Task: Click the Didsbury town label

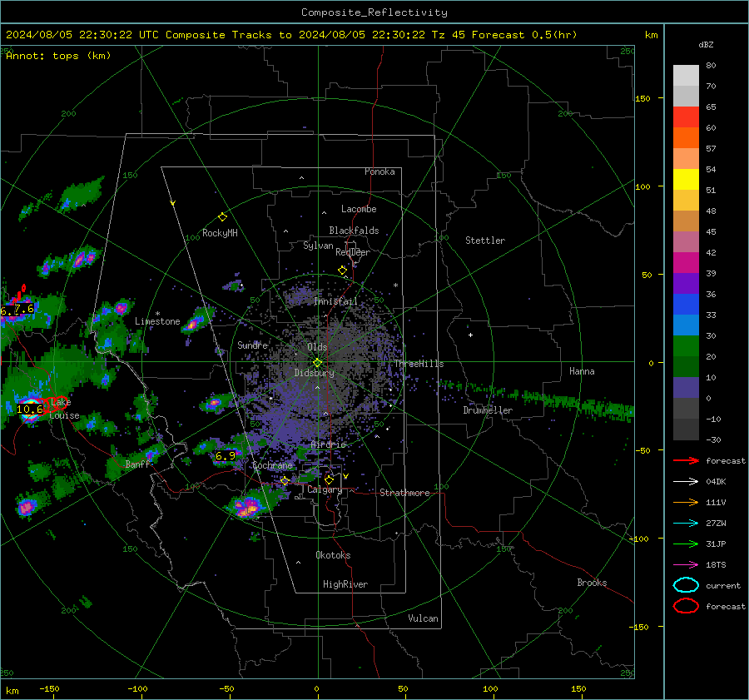Action: point(314,373)
